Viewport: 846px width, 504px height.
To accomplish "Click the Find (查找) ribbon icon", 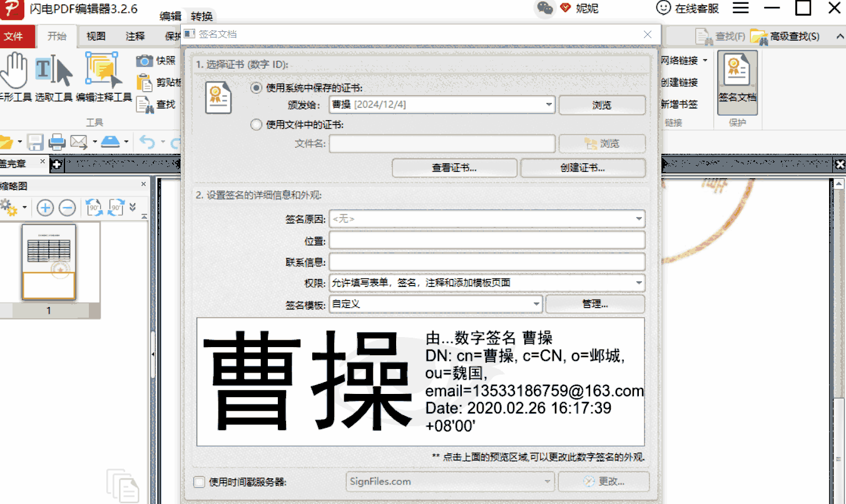I will pos(145,104).
